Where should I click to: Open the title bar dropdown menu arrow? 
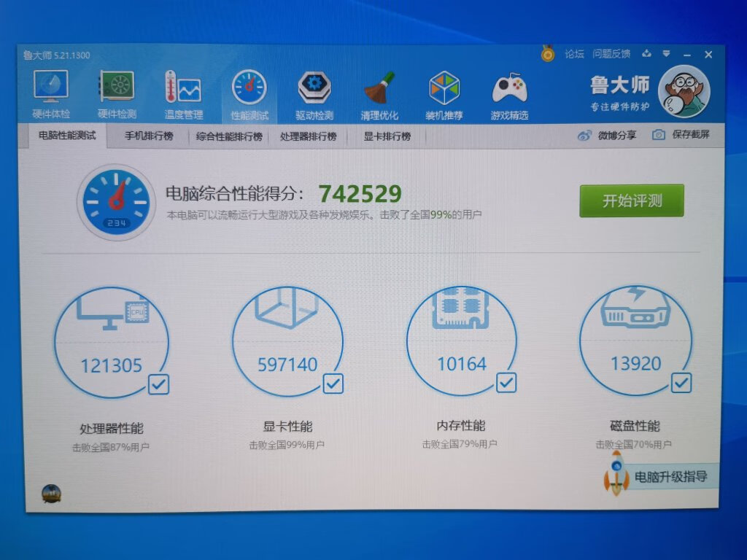[667, 54]
